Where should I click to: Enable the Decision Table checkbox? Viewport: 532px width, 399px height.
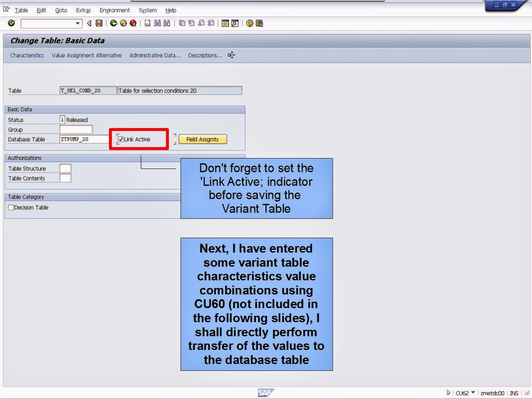(11, 208)
